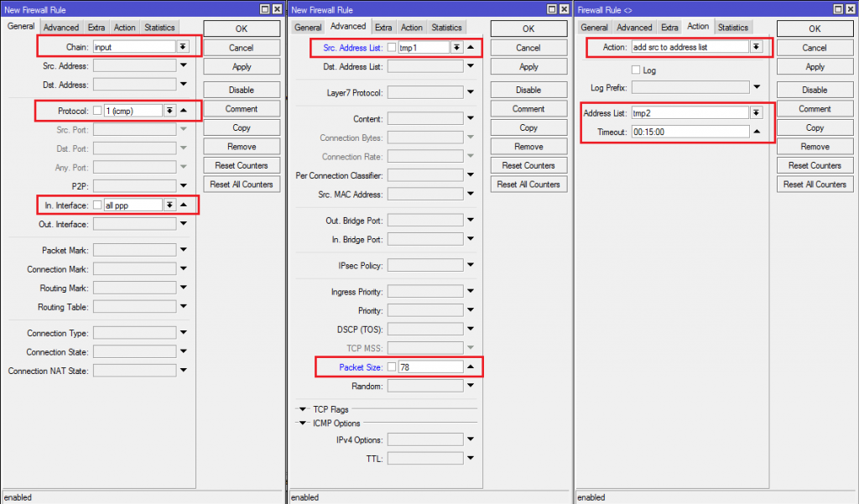Screen dimensions: 859x504
Task: Select General tab in Firewall Rule <> window
Action: pyautogui.click(x=595, y=28)
